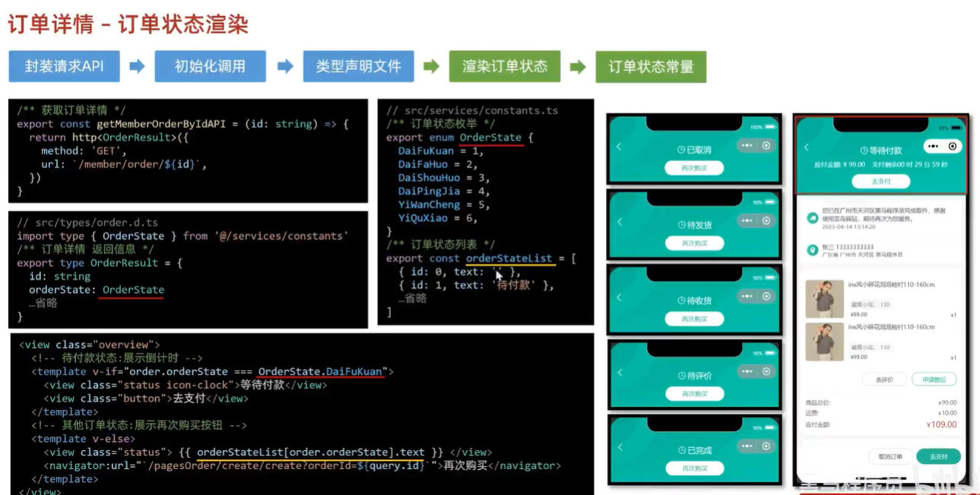Image resolution: width=980 pixels, height=495 pixels.
Task: Click the green arrow between 渲染订单状态 and 订单状态常量
Action: point(578,67)
